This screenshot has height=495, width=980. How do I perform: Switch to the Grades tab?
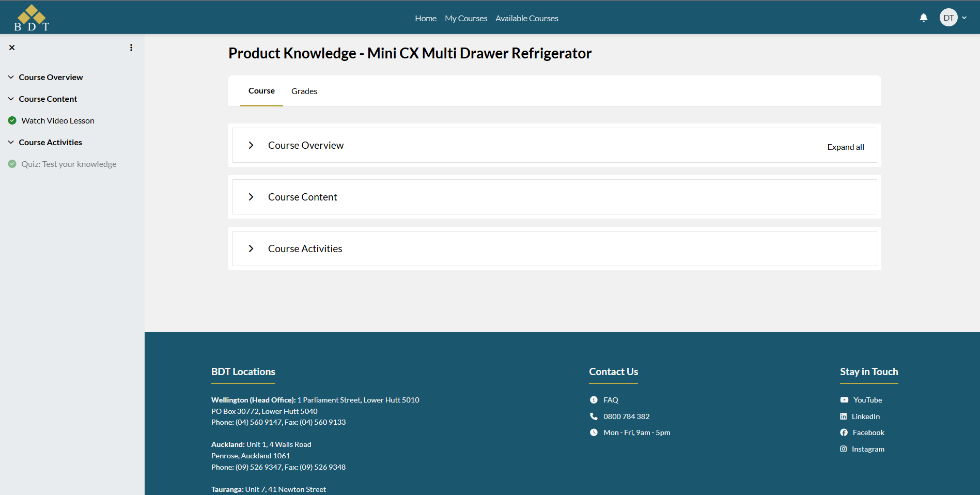304,91
